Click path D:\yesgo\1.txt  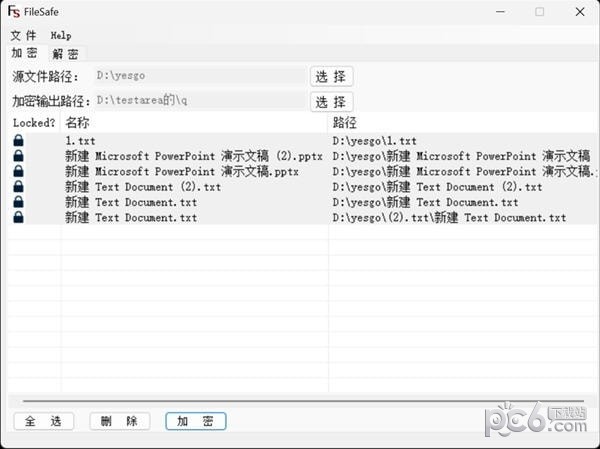pos(375,141)
